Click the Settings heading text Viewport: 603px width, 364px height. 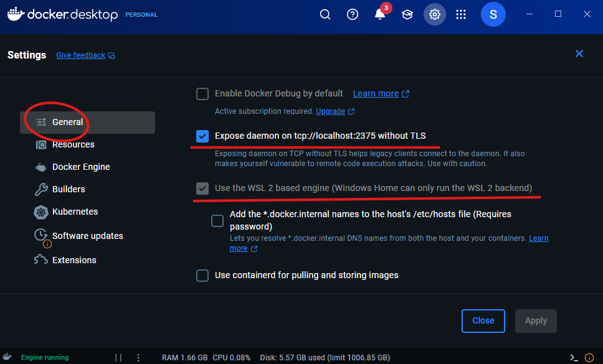point(27,55)
